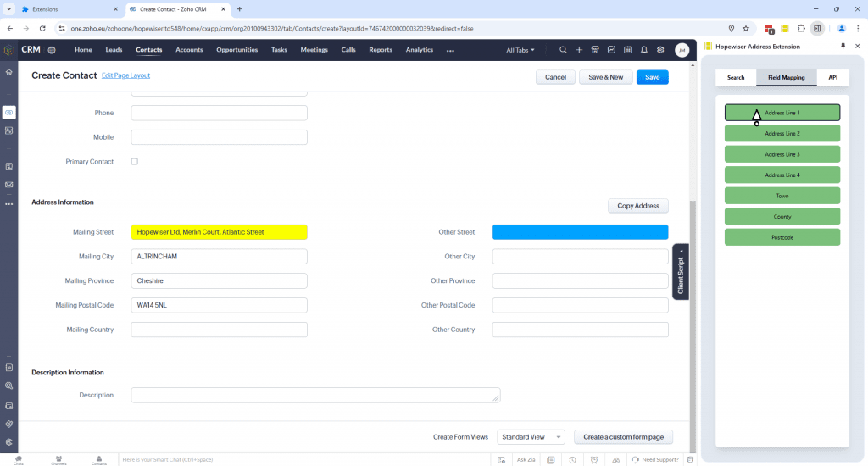Open the Standard View form dropdown
This screenshot has width=868, height=466.
click(x=531, y=437)
